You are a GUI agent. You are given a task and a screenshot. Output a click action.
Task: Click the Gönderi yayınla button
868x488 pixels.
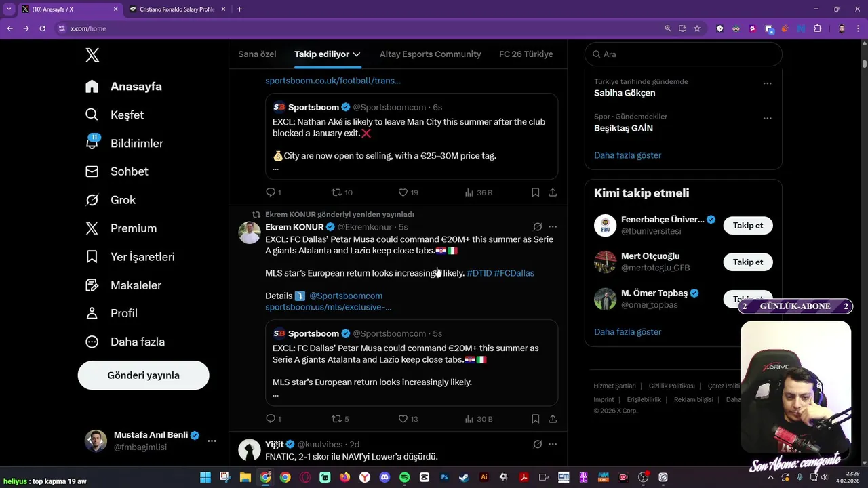pyautogui.click(x=143, y=375)
